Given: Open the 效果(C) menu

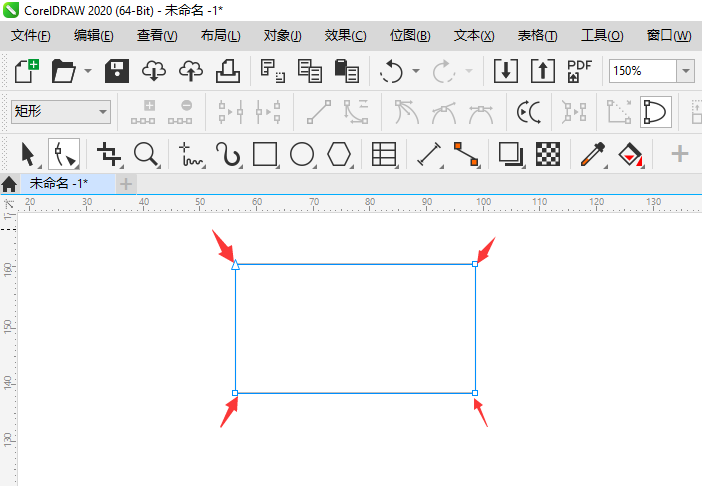Looking at the screenshot, I should click(x=346, y=35).
